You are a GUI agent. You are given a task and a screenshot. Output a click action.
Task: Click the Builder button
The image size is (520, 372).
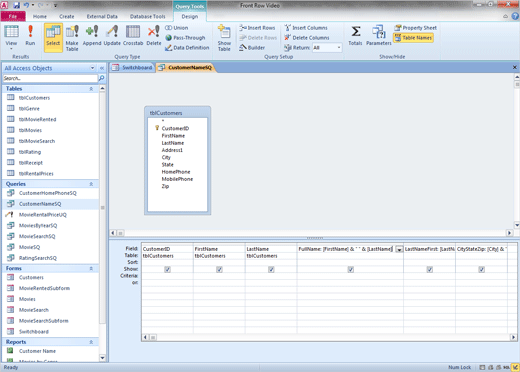tap(252, 48)
